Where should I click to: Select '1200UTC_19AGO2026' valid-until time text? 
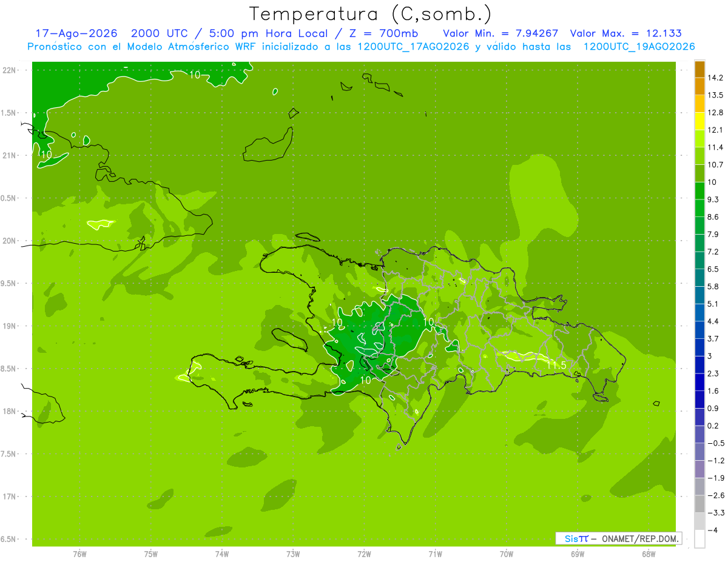click(639, 47)
